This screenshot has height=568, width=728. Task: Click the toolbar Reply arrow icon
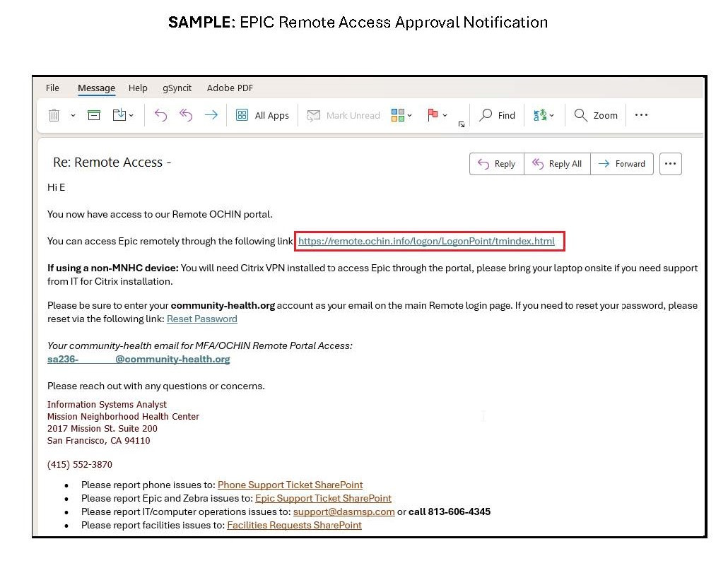tap(160, 115)
